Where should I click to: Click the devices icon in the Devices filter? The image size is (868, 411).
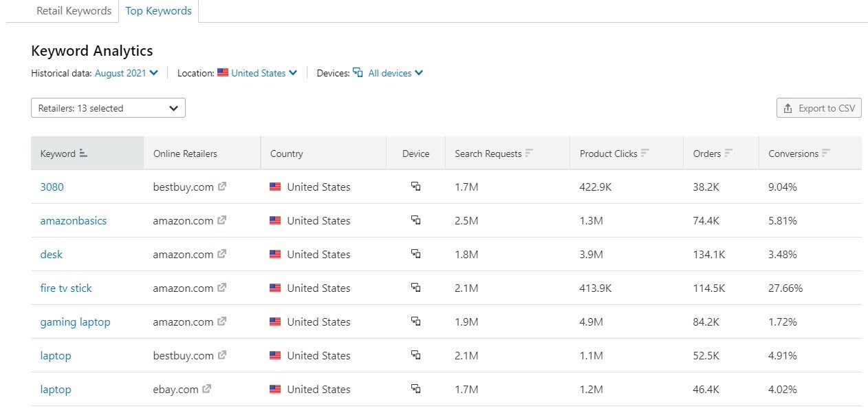coord(358,72)
